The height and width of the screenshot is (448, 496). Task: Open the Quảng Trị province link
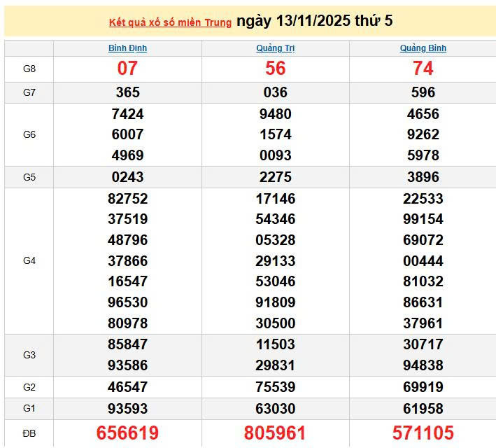275,48
